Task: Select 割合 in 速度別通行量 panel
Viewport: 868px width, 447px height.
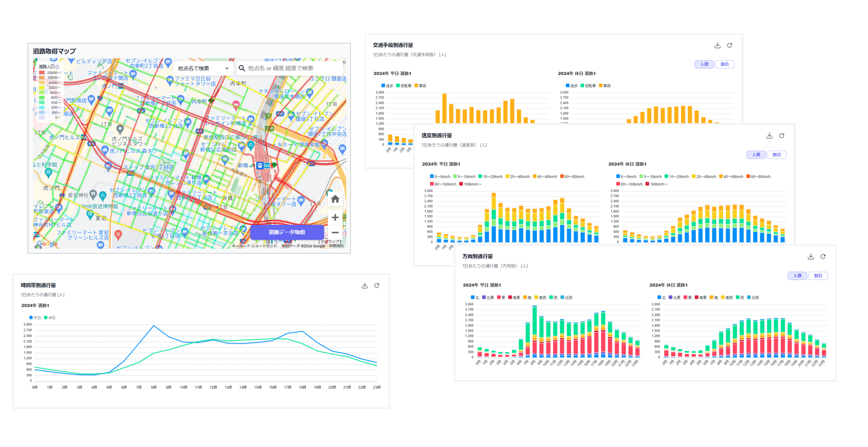Action: [777, 154]
